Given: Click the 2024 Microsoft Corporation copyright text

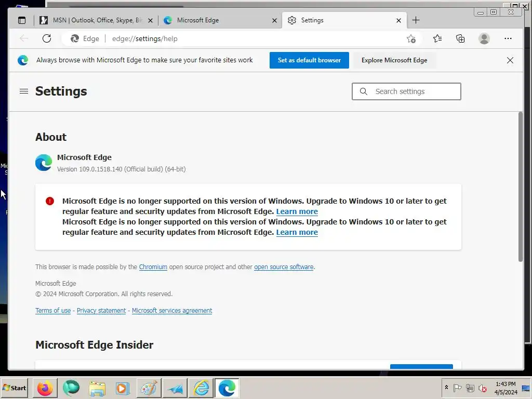Looking at the screenshot, I should click(x=104, y=294).
